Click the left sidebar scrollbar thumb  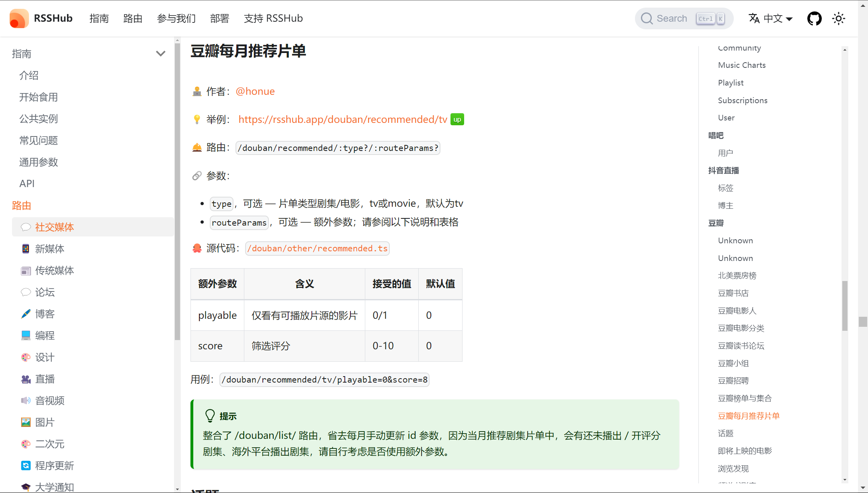click(x=177, y=191)
